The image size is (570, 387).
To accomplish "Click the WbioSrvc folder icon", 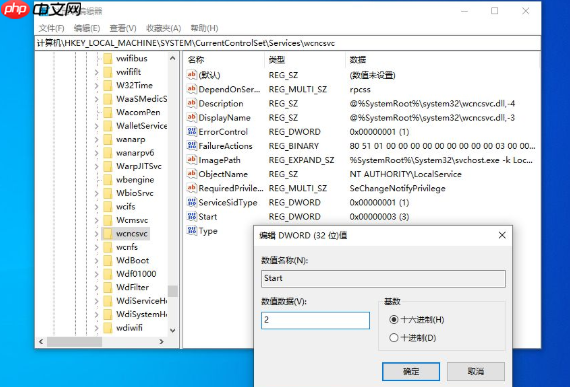I will [108, 193].
